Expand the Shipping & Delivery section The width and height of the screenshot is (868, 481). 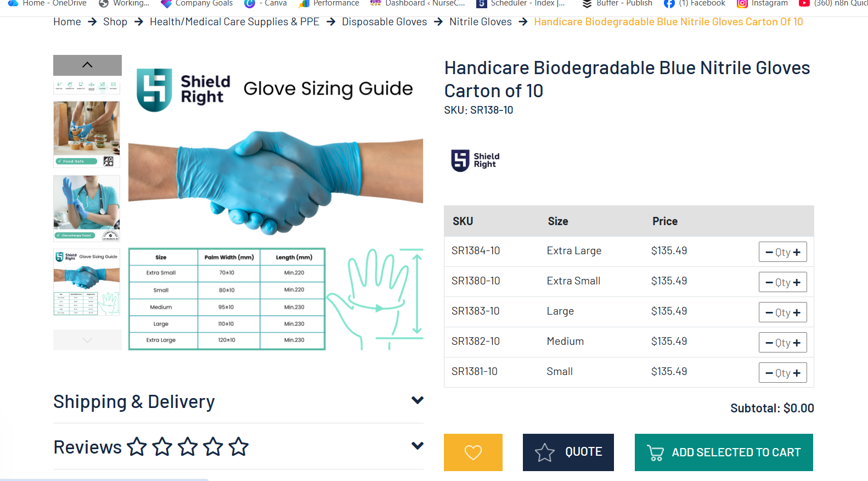coord(417,401)
